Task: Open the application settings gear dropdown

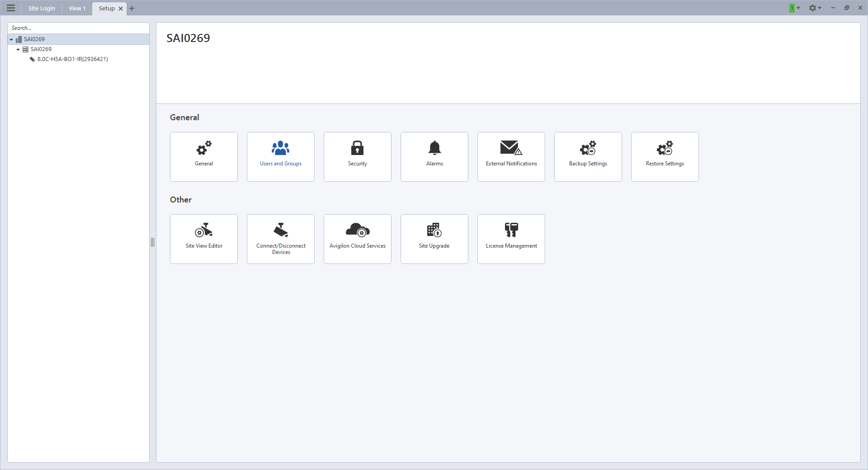Action: coord(815,8)
